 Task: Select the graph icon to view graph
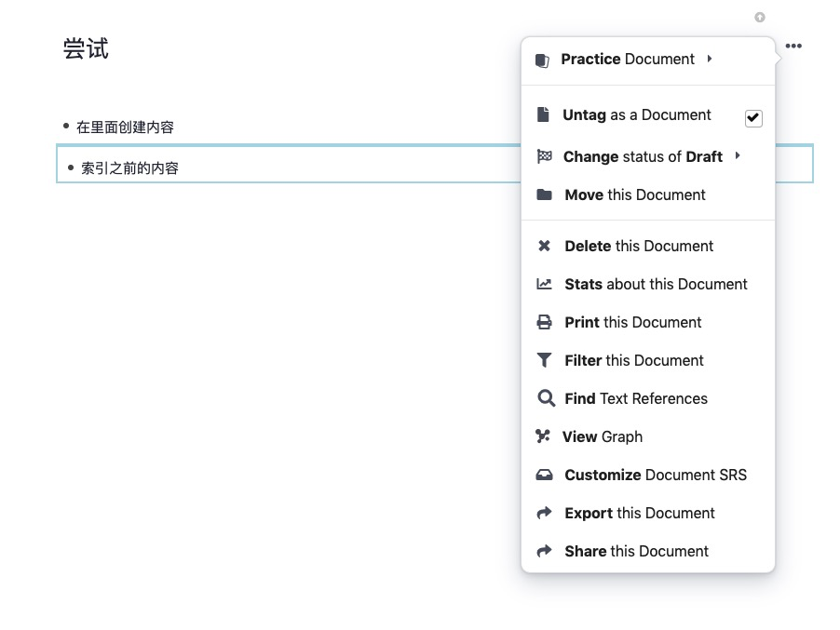coord(545,436)
